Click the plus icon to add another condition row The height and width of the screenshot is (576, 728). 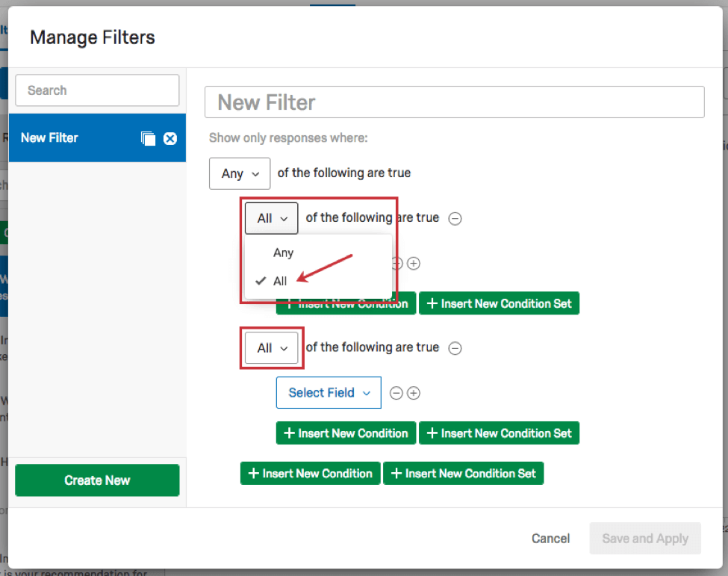tap(414, 263)
